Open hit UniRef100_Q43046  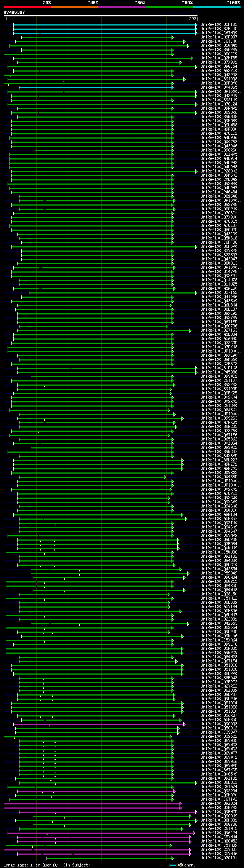(219, 146)
